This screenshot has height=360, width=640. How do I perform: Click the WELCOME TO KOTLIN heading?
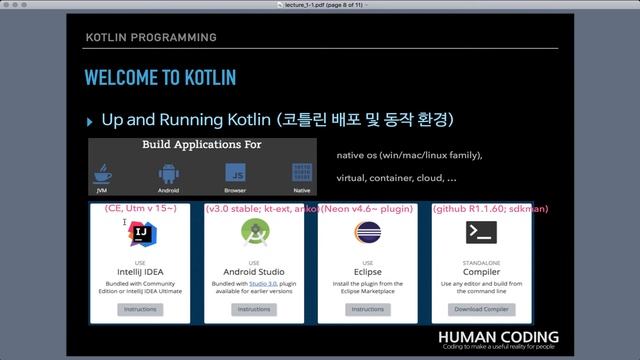click(x=160, y=78)
